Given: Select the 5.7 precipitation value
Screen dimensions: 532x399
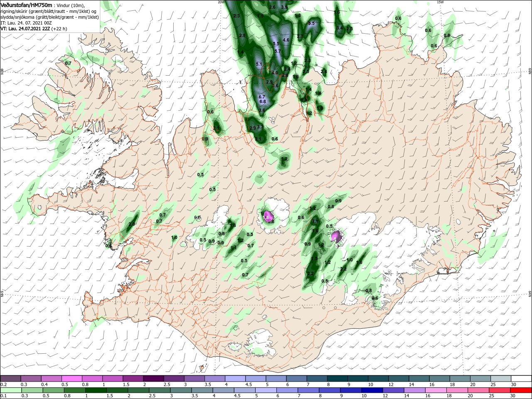Looking at the screenshot, I should pyautogui.click(x=278, y=51).
